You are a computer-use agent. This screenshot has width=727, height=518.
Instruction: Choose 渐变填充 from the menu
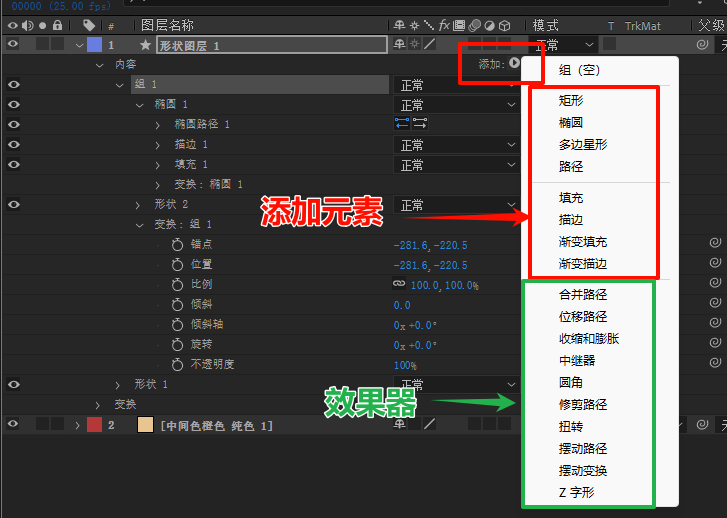[583, 242]
